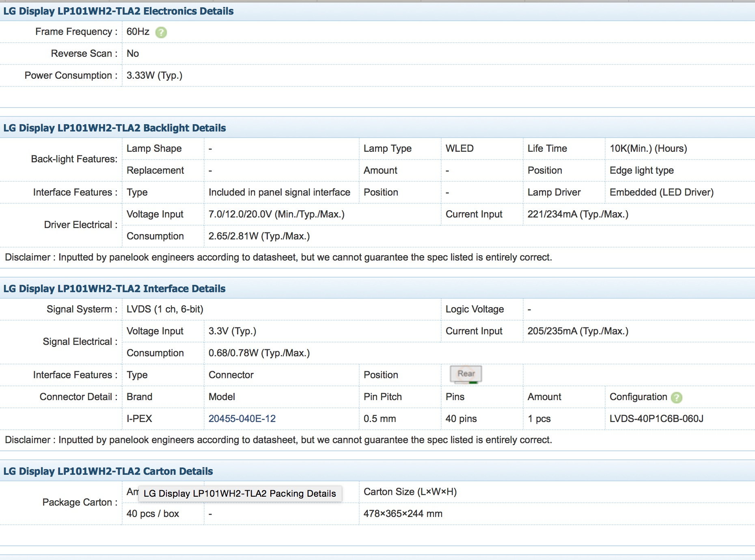Screen dimensions: 755x560
Task: Select 221/234mA current input value
Action: [578, 214]
